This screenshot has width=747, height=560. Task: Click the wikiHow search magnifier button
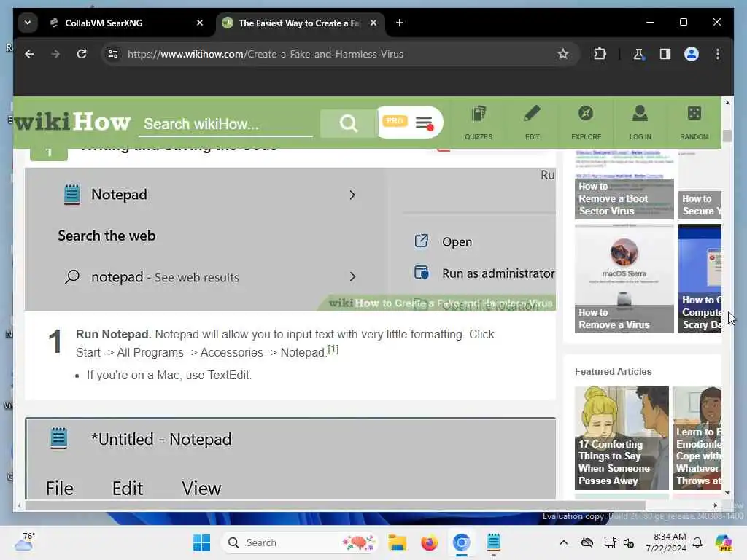349,123
